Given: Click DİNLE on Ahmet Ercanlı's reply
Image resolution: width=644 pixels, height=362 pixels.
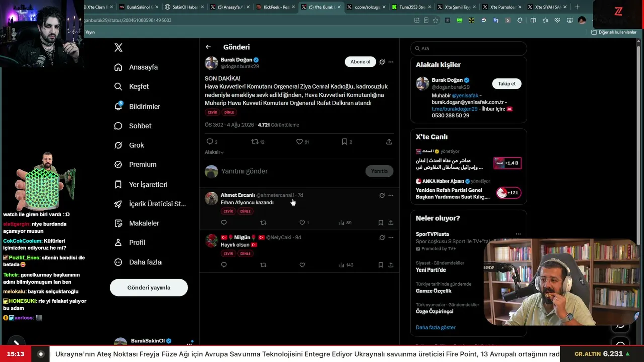Looking at the screenshot, I should pyautogui.click(x=246, y=211).
